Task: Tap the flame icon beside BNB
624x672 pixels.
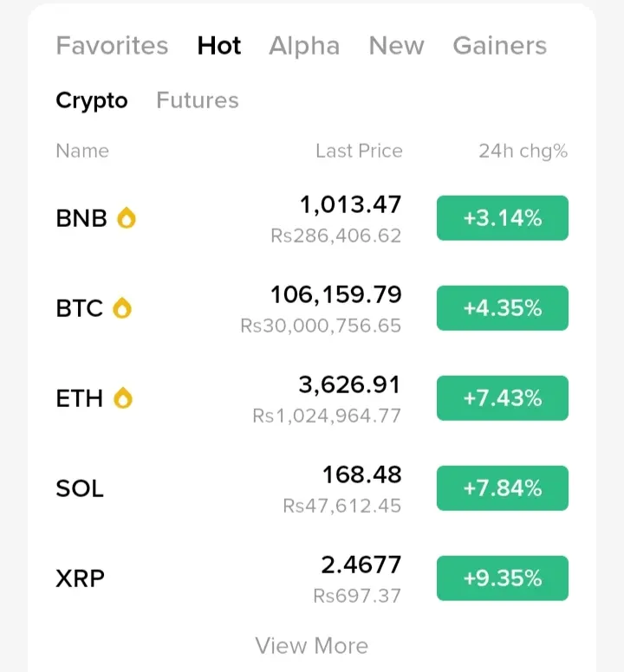Action: point(127,218)
